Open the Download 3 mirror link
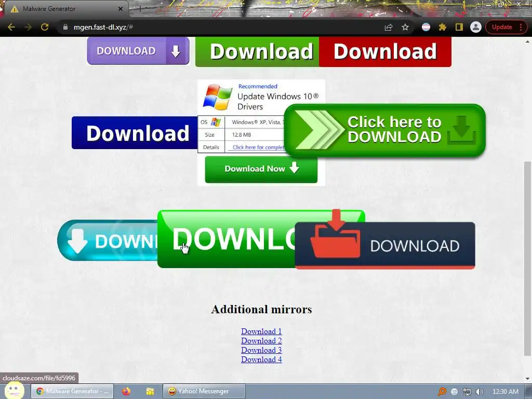 point(261,350)
